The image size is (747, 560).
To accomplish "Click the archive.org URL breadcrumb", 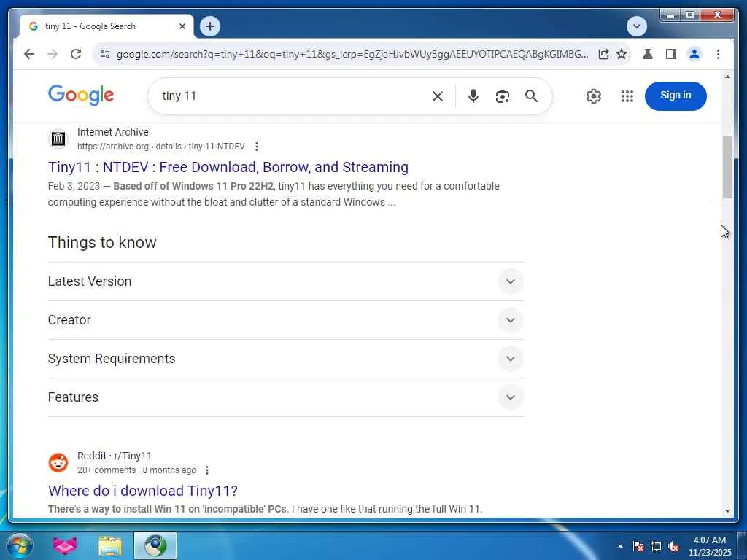I will click(161, 146).
